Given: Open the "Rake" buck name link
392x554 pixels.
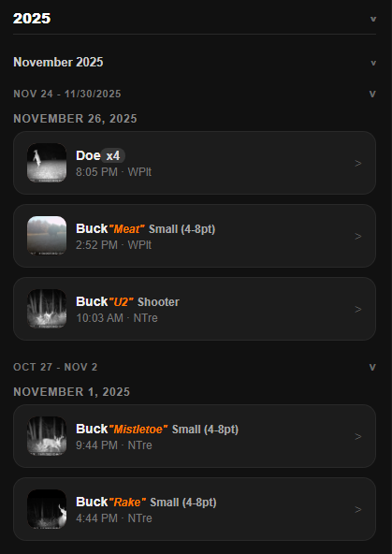Looking at the screenshot, I should [127, 502].
